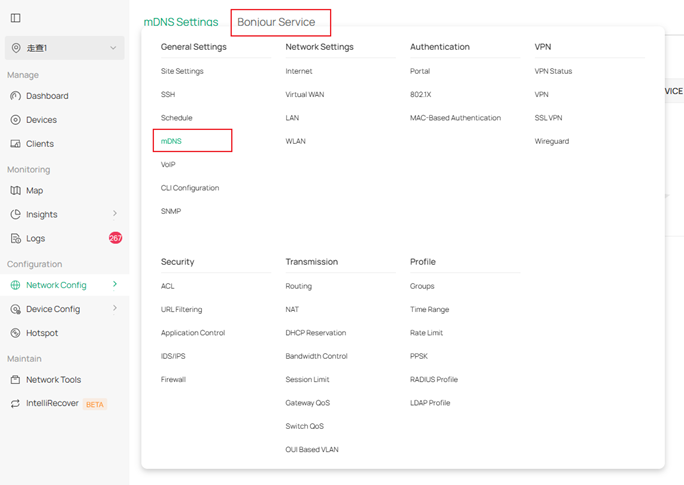Open Application Control link

[x=193, y=333]
